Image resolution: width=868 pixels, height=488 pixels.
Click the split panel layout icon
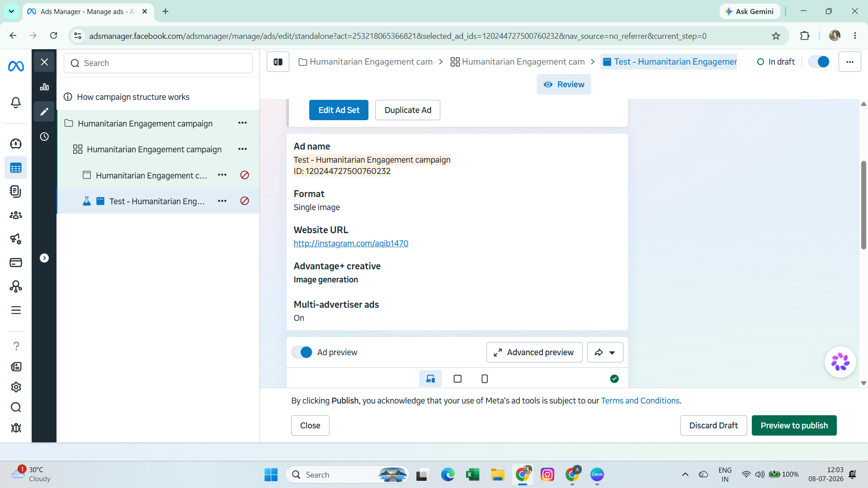278,62
